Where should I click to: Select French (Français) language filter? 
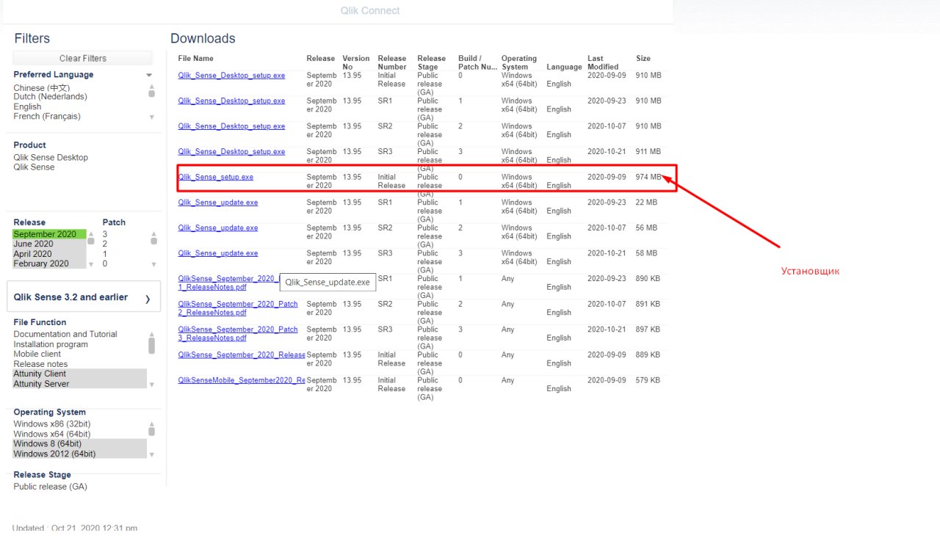pos(47,116)
